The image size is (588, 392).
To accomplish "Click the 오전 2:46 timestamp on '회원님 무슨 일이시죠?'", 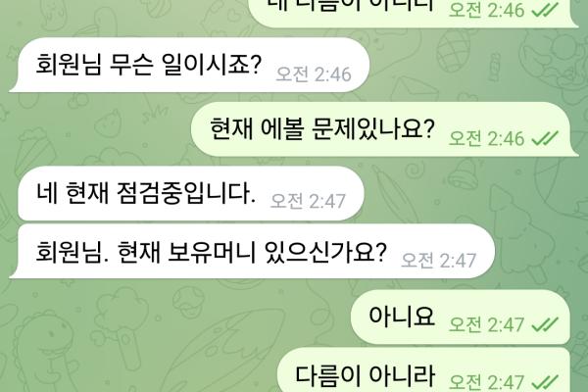I will tap(314, 74).
